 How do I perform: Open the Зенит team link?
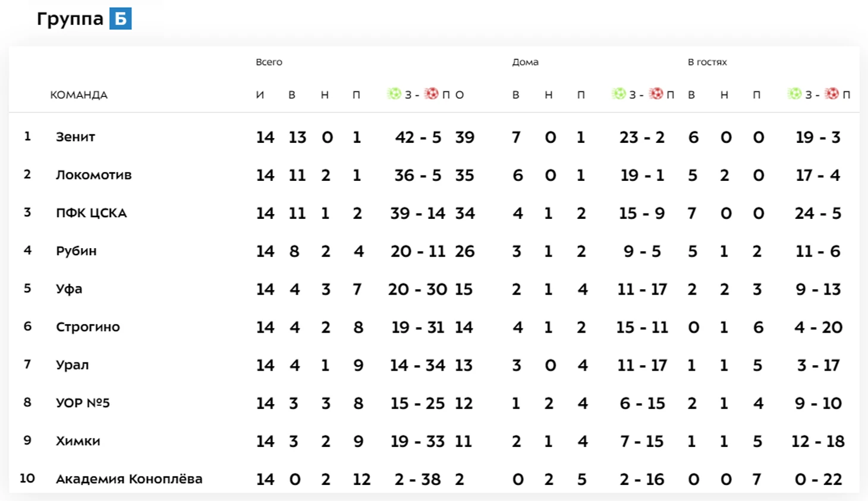pyautogui.click(x=76, y=137)
